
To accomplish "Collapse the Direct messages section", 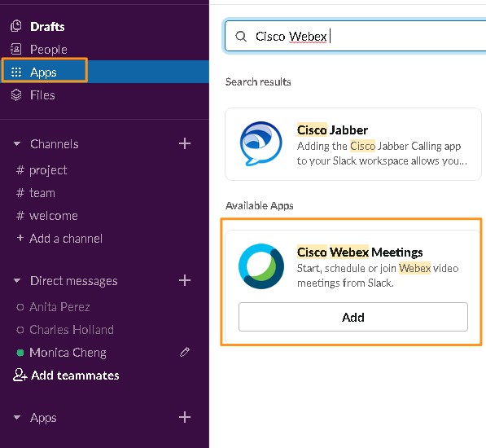I will click(x=17, y=281).
